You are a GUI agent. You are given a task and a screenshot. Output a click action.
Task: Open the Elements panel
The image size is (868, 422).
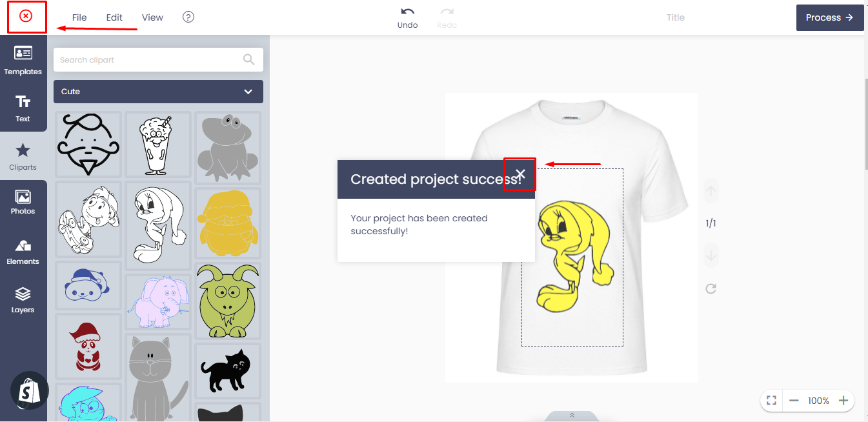click(x=23, y=252)
